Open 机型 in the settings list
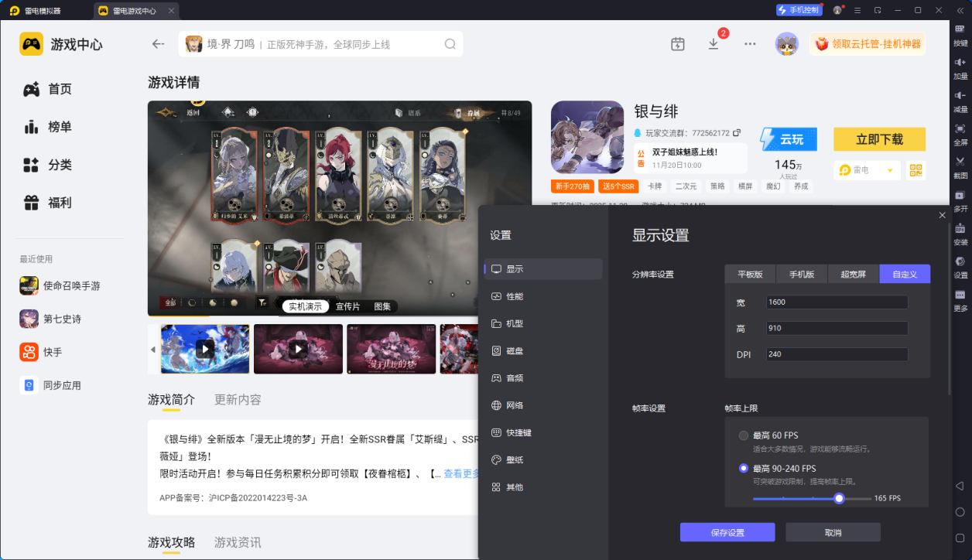The width and height of the screenshot is (972, 560). 543,323
